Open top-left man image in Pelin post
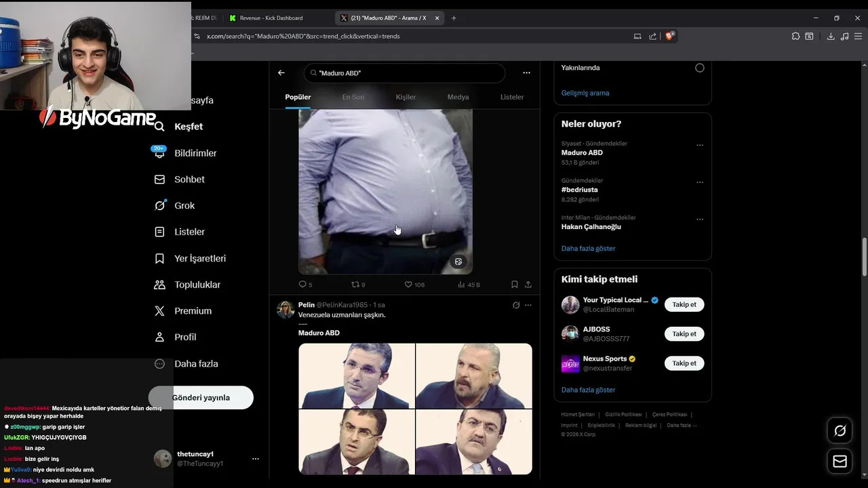The image size is (868, 488). click(357, 375)
